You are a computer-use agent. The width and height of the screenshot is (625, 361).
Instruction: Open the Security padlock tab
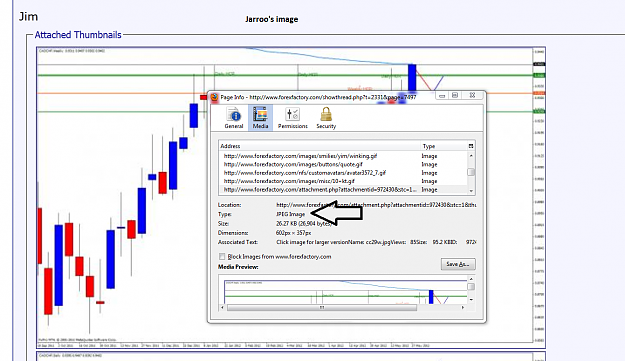pos(326,118)
